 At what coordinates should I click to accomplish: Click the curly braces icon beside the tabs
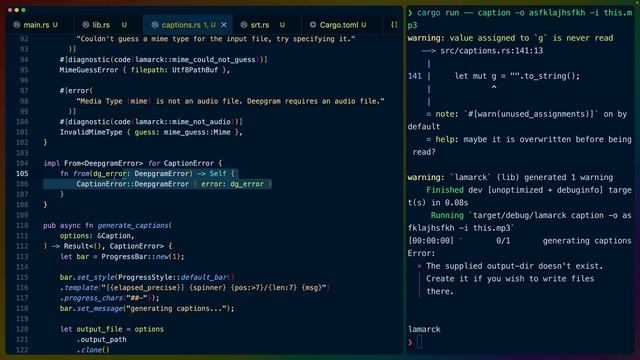pos(394,25)
